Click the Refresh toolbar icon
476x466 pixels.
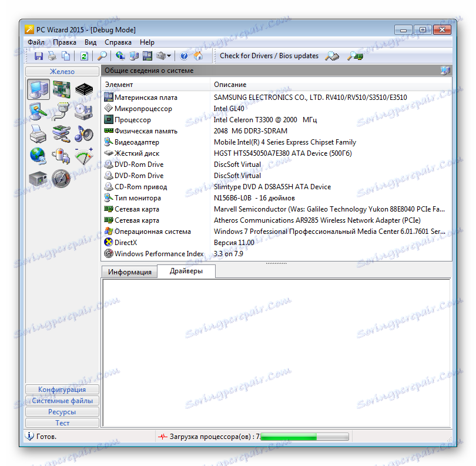click(84, 56)
